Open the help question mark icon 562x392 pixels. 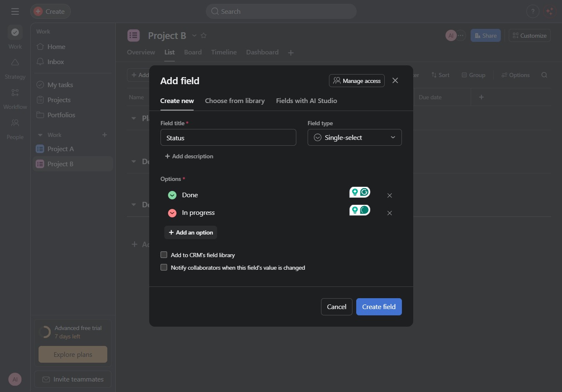(533, 11)
